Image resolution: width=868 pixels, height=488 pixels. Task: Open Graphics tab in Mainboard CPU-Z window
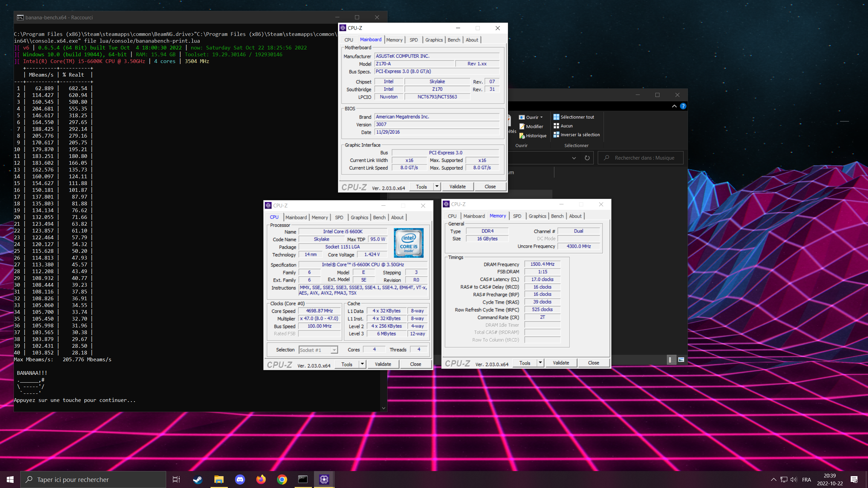point(434,40)
